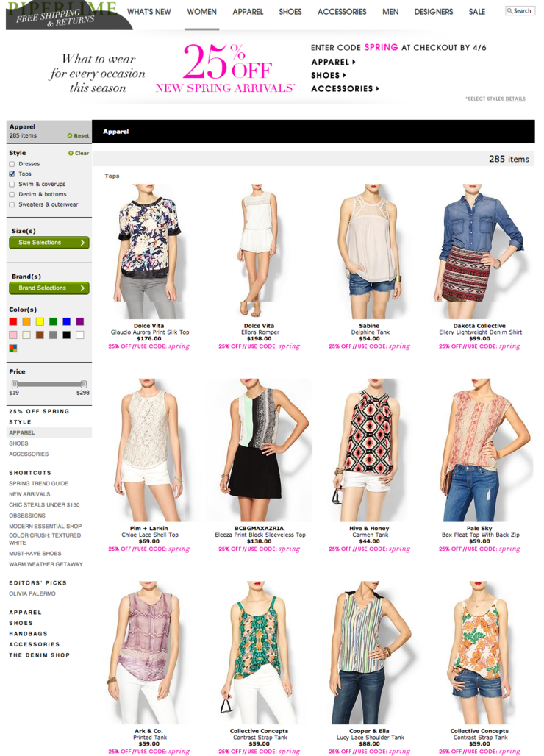Viewport: 544px width, 756px height.
Task: Click the Search input field
Action: (x=520, y=10)
